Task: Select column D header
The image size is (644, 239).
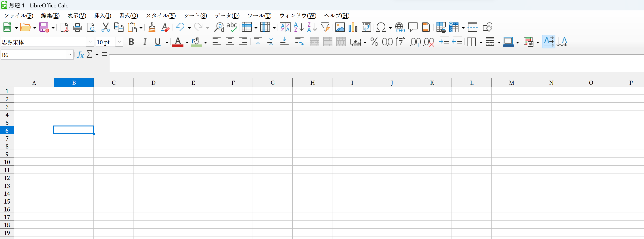Action: [x=153, y=83]
